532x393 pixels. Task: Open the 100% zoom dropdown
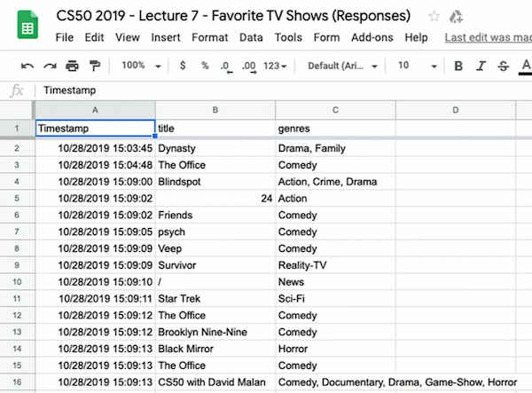point(138,66)
